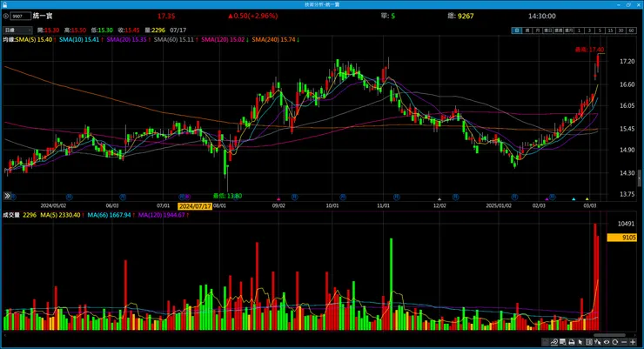Viewport: 644px width, 349px height.
Task: Switch to the 月 monthly timeframe
Action: point(537,30)
